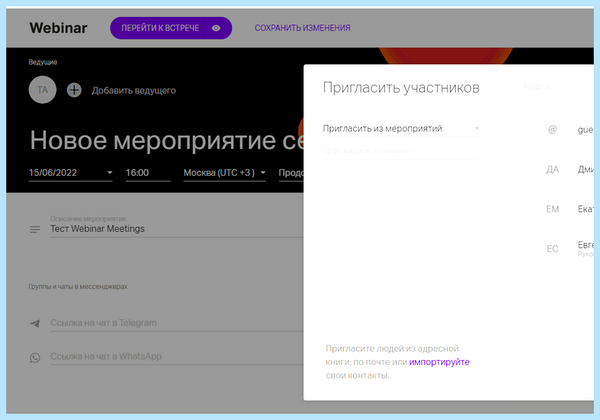The width and height of the screenshot is (600, 420).
Task: Open the Москва (UTC +3) timezone dropdown
Action: 224,173
